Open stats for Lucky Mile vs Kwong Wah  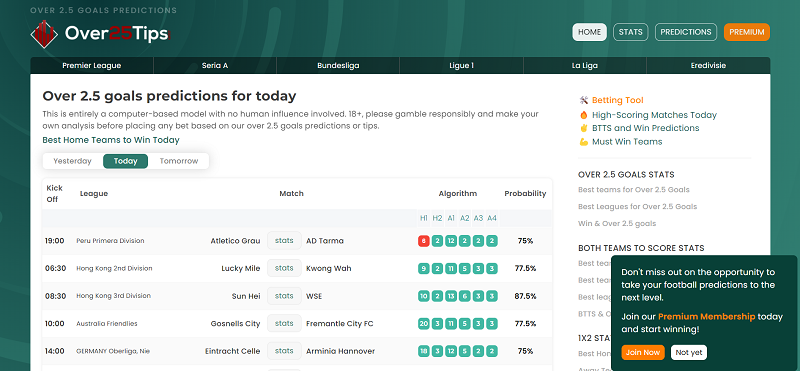284,268
